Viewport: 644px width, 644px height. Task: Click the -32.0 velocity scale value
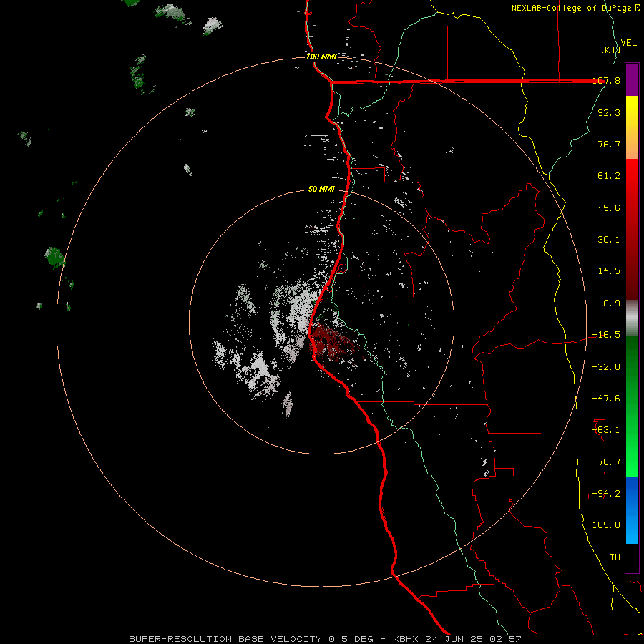point(606,367)
